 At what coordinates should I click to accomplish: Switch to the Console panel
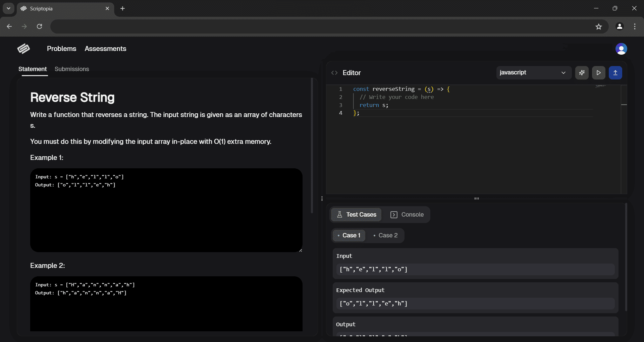(x=407, y=215)
